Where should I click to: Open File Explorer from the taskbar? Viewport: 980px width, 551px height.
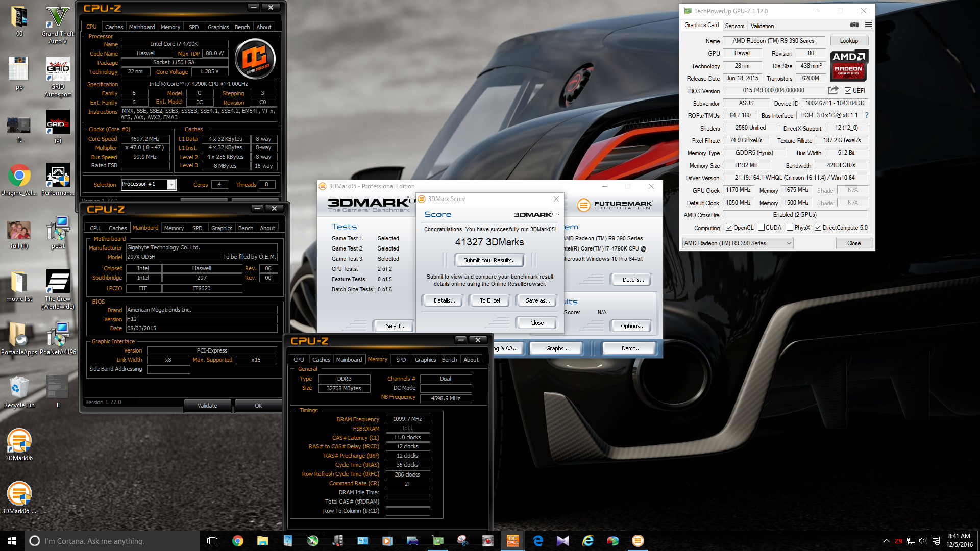tap(263, 541)
